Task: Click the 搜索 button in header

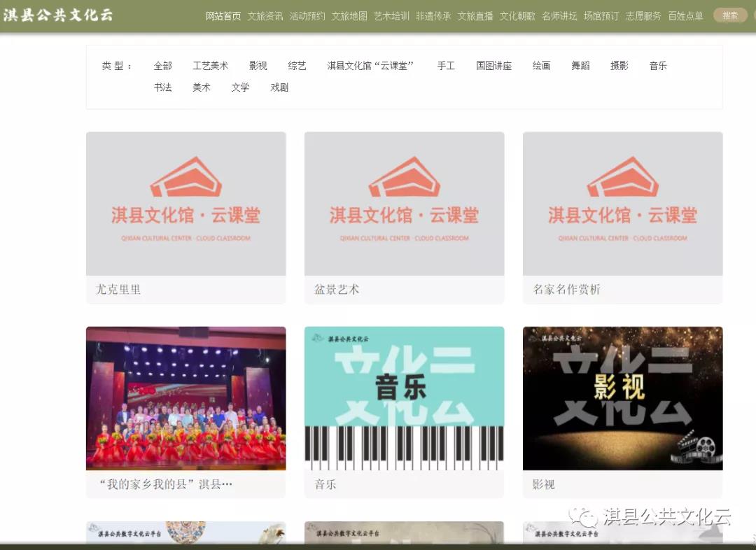Action: [730, 15]
